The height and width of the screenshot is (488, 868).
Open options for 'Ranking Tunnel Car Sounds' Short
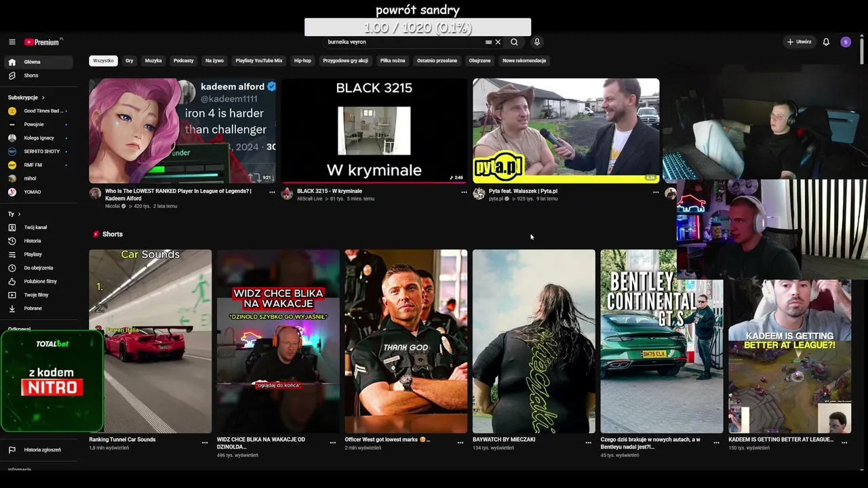(x=205, y=443)
